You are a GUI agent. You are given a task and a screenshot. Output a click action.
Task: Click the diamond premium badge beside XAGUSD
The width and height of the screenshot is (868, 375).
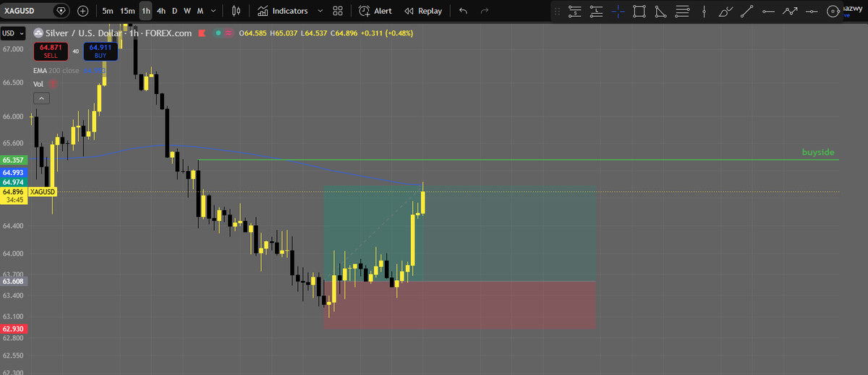pyautogui.click(x=61, y=11)
